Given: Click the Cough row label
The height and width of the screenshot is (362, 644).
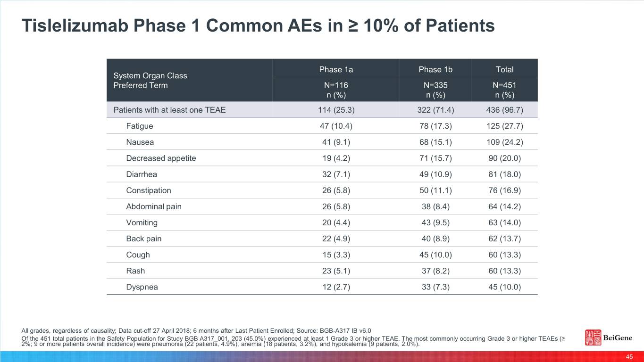Looking at the screenshot, I should (x=138, y=255).
